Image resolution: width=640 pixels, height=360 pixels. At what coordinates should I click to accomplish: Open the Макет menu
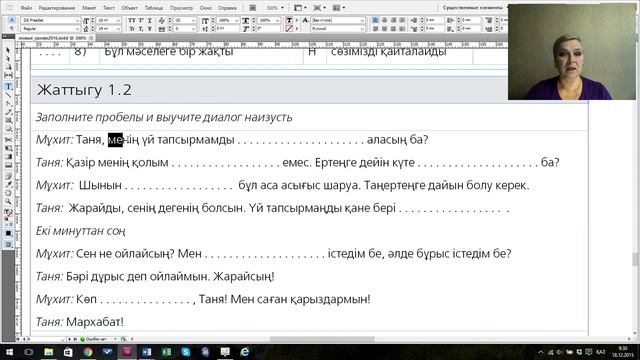pyautogui.click(x=89, y=8)
